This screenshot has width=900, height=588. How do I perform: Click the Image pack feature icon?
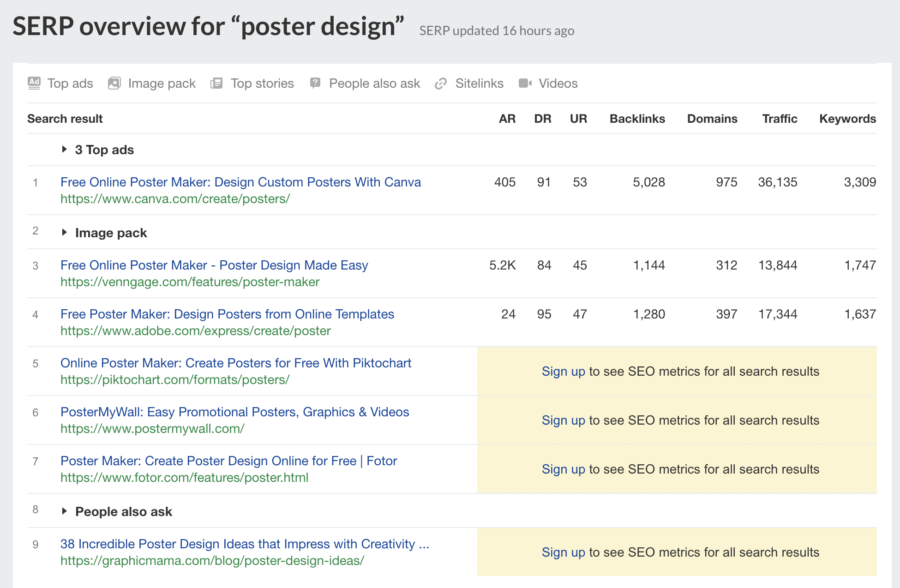(x=114, y=83)
